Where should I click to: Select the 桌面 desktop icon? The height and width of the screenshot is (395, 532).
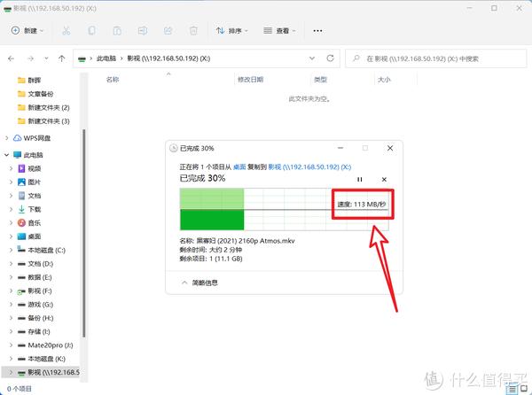(21, 236)
